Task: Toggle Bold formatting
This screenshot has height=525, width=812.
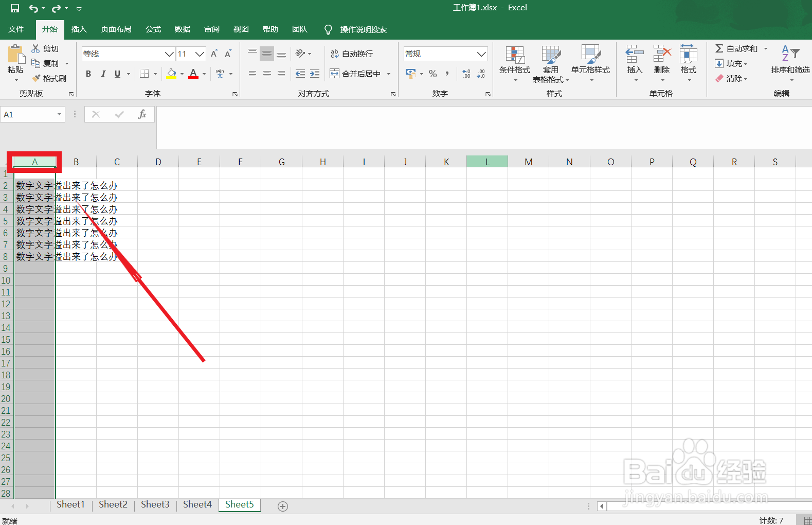Action: click(x=88, y=74)
